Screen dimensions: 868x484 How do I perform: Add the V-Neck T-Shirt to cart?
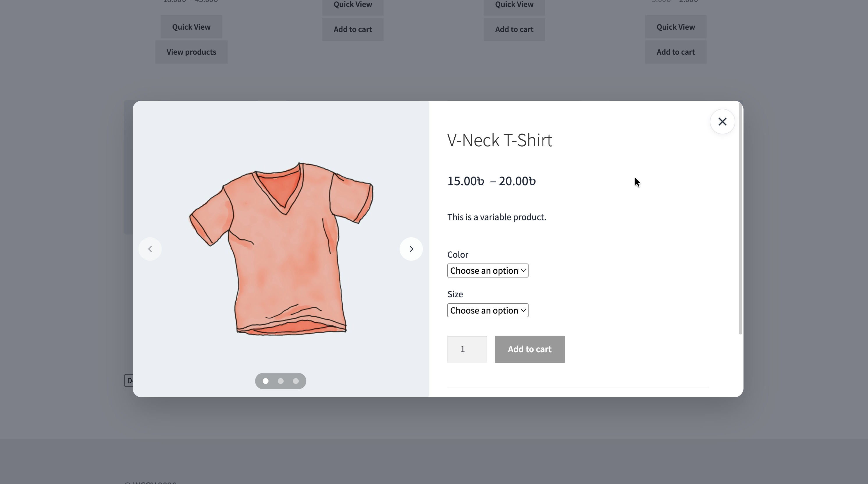click(529, 349)
